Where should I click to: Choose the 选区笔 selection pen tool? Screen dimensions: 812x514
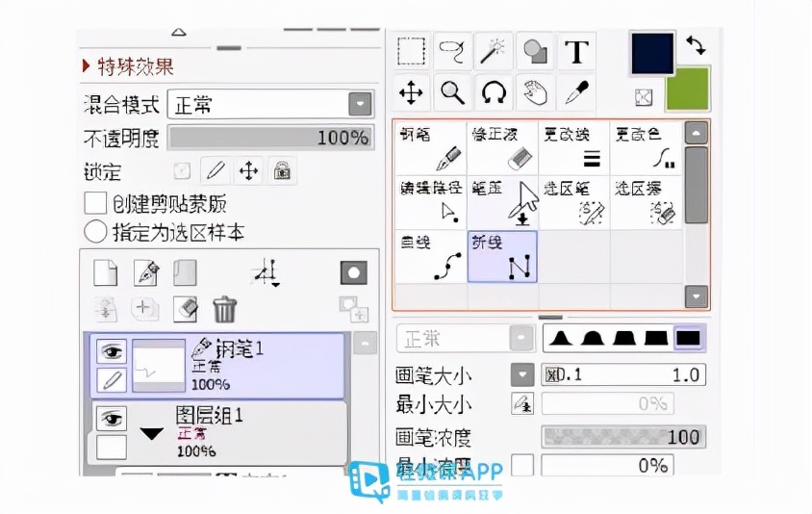coord(573,202)
